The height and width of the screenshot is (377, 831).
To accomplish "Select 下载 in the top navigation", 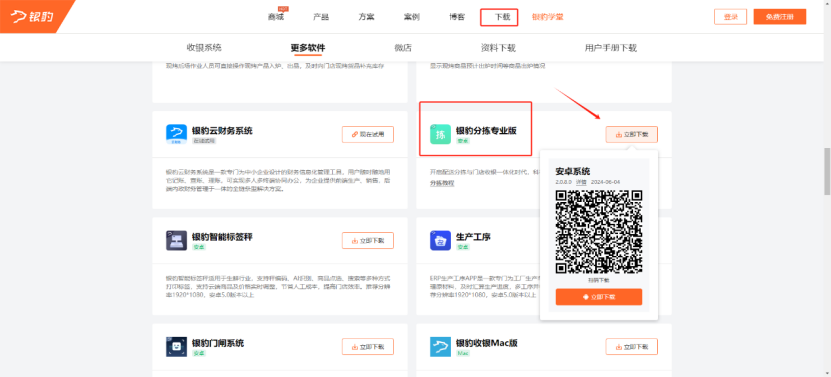I will point(502,17).
